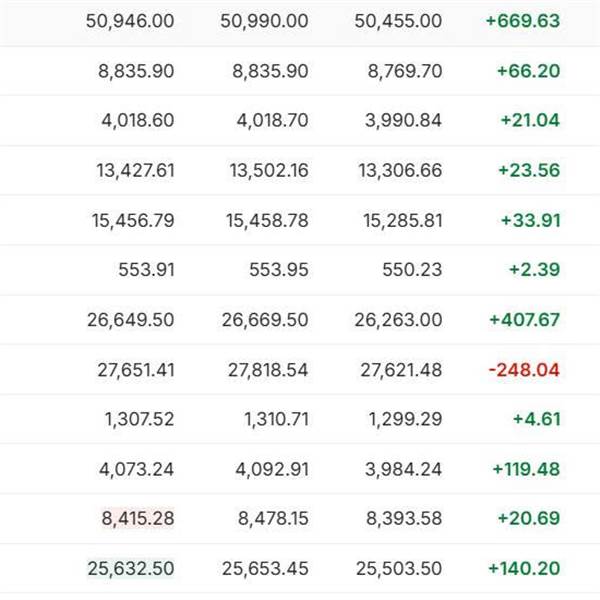Select the 15,285.81 value

[x=398, y=220]
